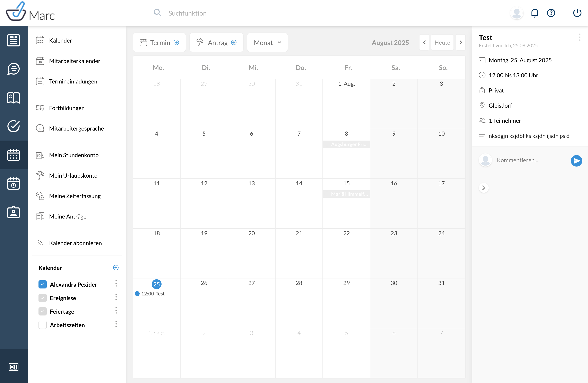This screenshot has height=383, width=588.
Task: Select day 15 in the calendar
Action: point(346,183)
